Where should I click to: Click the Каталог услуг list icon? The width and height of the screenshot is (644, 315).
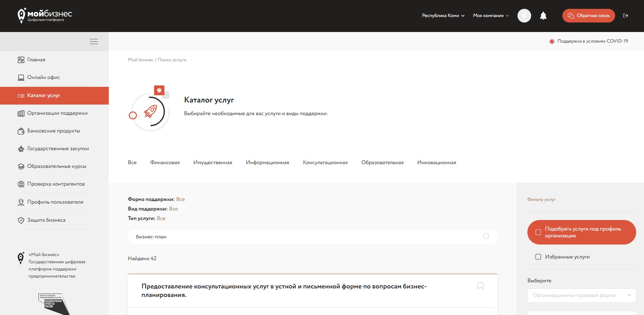pos(21,96)
